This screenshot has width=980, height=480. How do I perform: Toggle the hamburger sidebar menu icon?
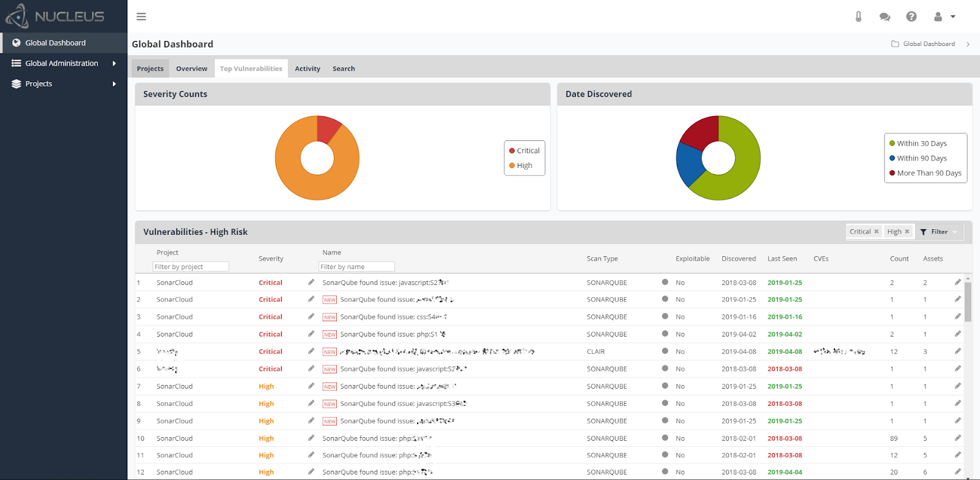click(x=141, y=17)
